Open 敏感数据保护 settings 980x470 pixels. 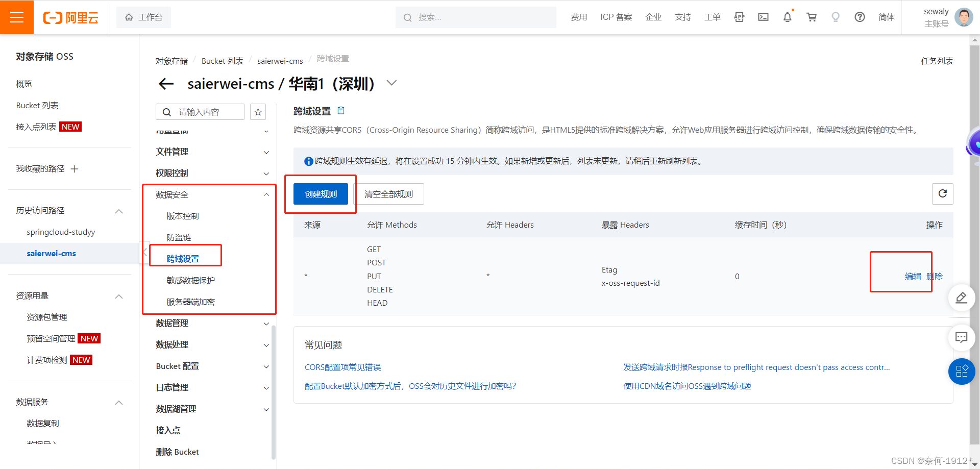point(191,281)
